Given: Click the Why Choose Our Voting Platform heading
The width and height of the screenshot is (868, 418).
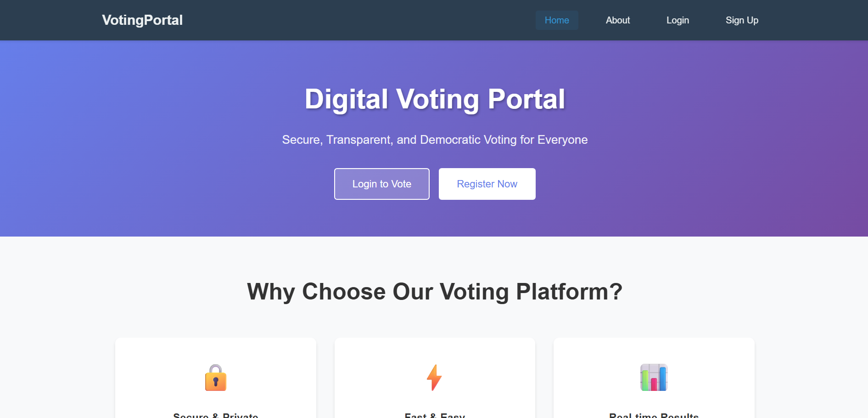Looking at the screenshot, I should coord(435,292).
